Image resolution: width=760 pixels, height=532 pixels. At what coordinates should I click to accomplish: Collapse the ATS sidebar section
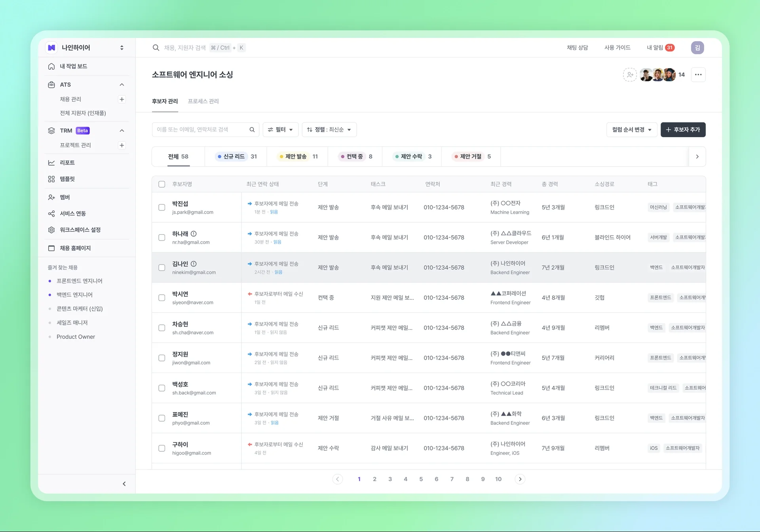pyautogui.click(x=122, y=85)
